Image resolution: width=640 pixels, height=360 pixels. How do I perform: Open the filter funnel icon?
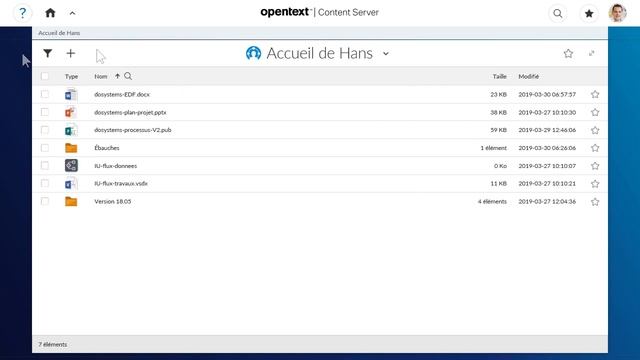tap(48, 53)
